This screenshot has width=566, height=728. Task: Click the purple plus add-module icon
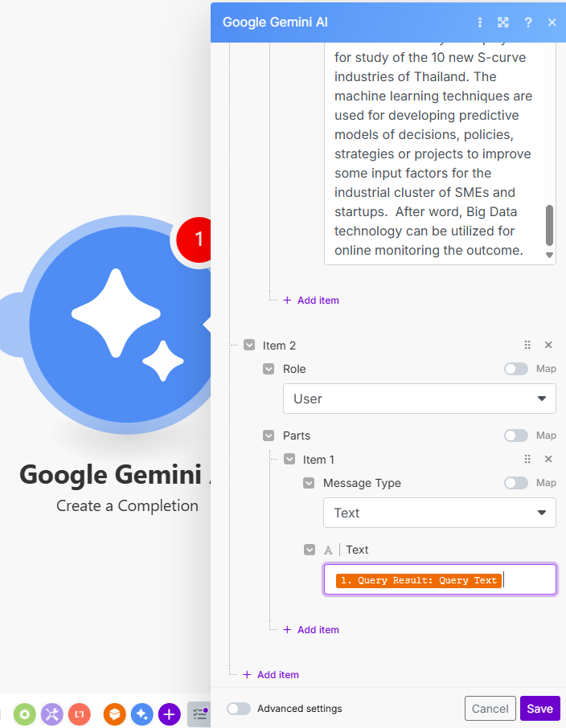click(x=169, y=714)
